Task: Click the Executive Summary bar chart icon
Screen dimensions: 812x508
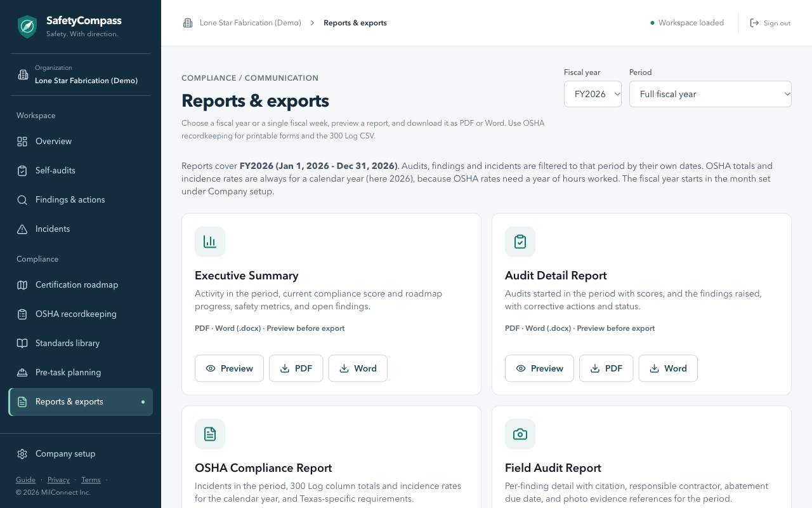Action: [210, 242]
